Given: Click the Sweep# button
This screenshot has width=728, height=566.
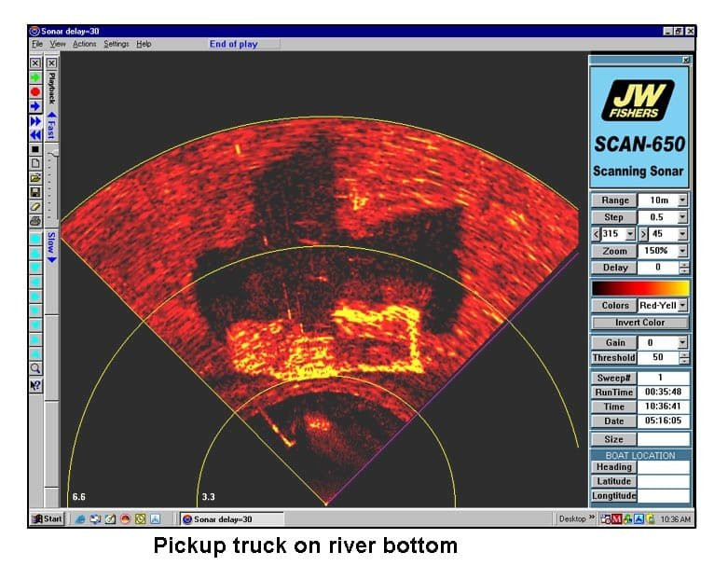Looking at the screenshot, I should click(x=613, y=378).
